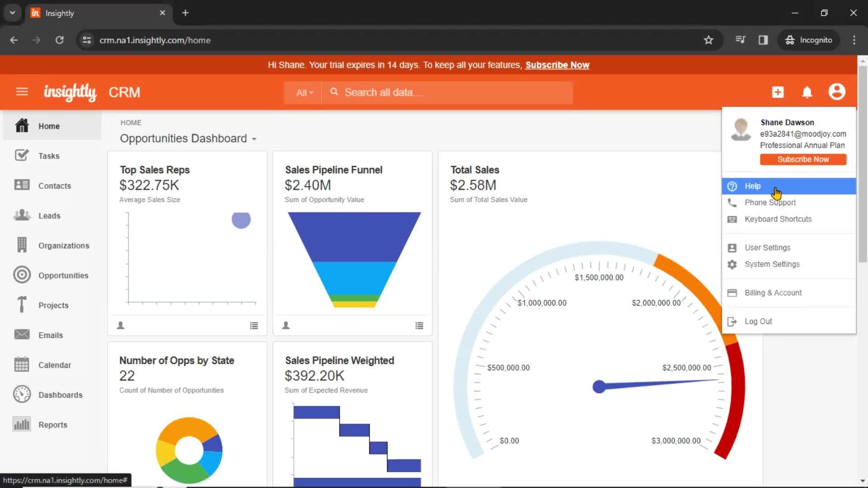This screenshot has width=868, height=488.
Task: Click user icon on Sales Pipeline Funnel card
Action: click(286, 325)
